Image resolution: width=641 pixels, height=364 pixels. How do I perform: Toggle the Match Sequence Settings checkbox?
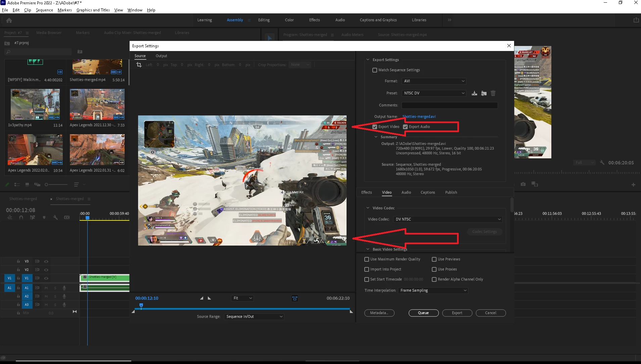375,70
